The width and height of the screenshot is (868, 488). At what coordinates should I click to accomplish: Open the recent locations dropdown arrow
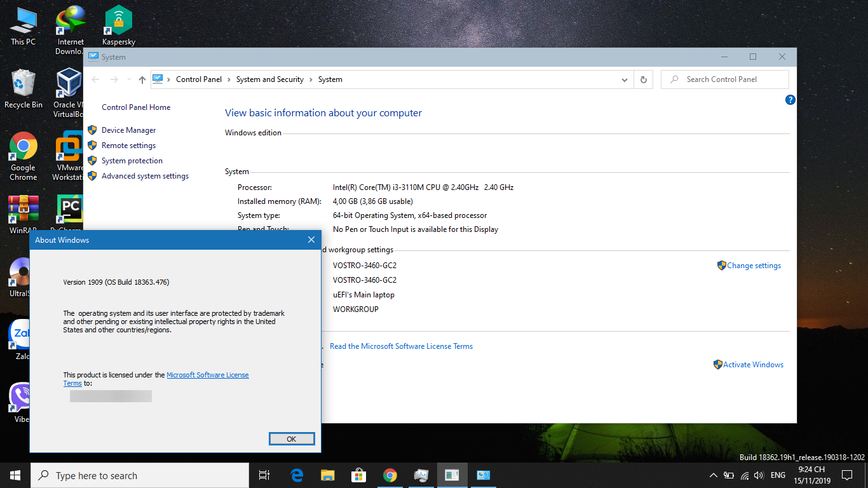tap(129, 79)
